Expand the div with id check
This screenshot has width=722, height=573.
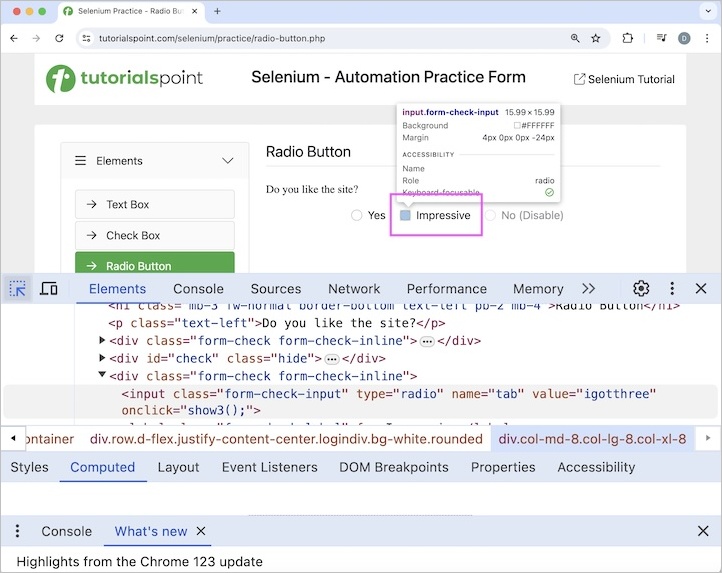coord(103,359)
